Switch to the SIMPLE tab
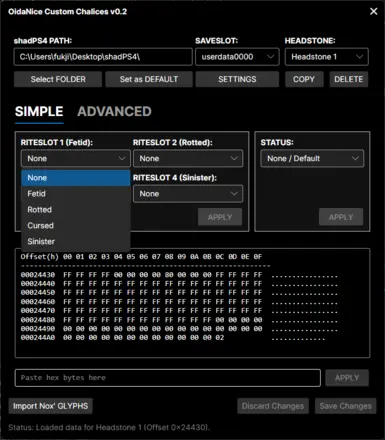385x440 pixels. tap(39, 112)
